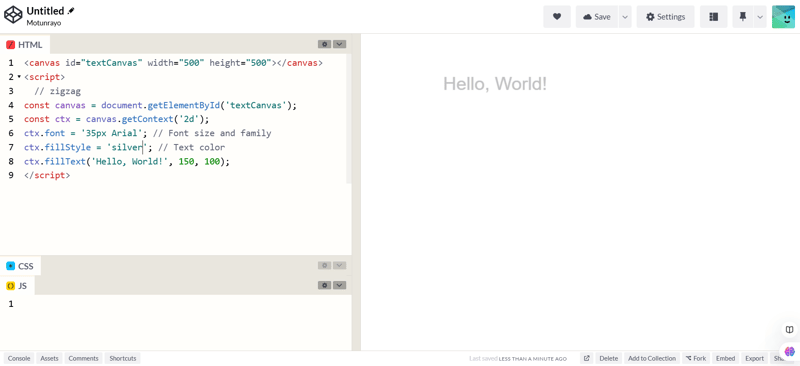Open CSS editor settings gear
This screenshot has width=800, height=366.
(324, 265)
